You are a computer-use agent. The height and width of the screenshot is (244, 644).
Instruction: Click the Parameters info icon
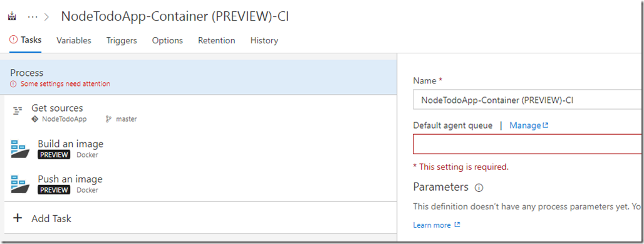(x=479, y=188)
